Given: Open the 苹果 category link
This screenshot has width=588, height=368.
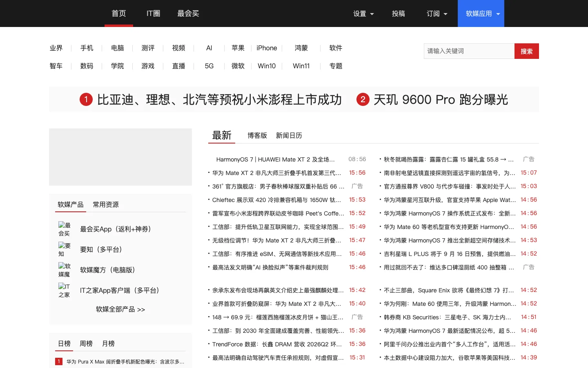Looking at the screenshot, I should (x=238, y=48).
